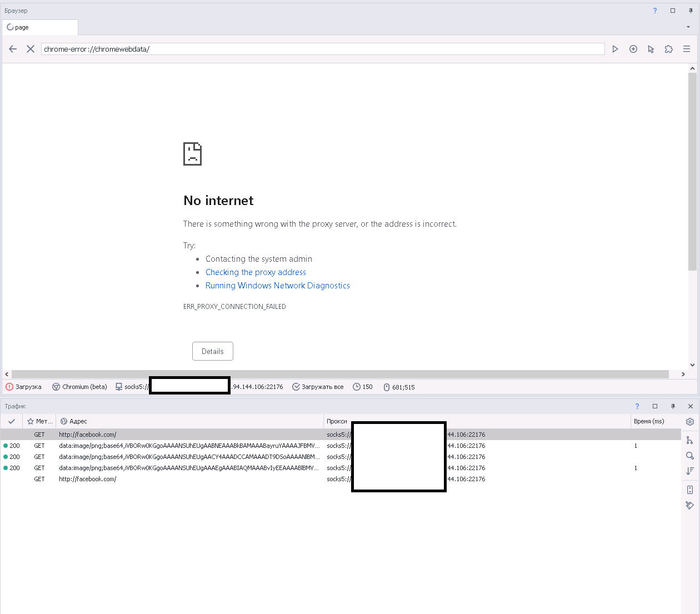700x614 pixels.
Task: Select the 'page' browser tab
Action: (x=40, y=27)
